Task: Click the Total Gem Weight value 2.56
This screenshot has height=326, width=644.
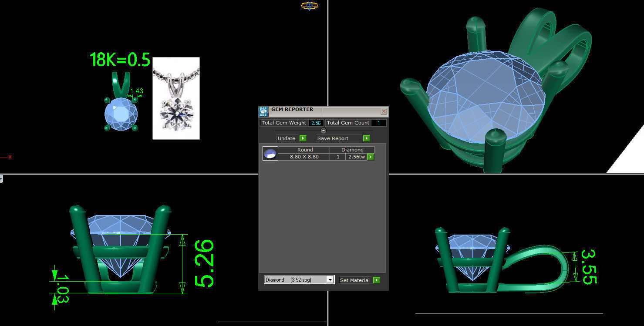Action: point(316,123)
